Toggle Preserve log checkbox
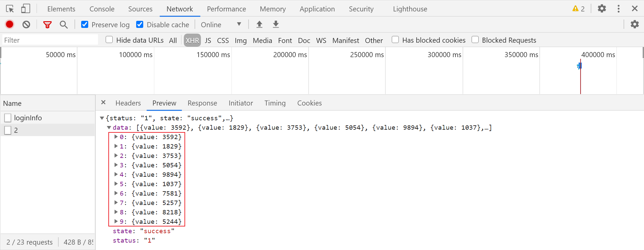This screenshot has width=644, height=250. pos(85,25)
